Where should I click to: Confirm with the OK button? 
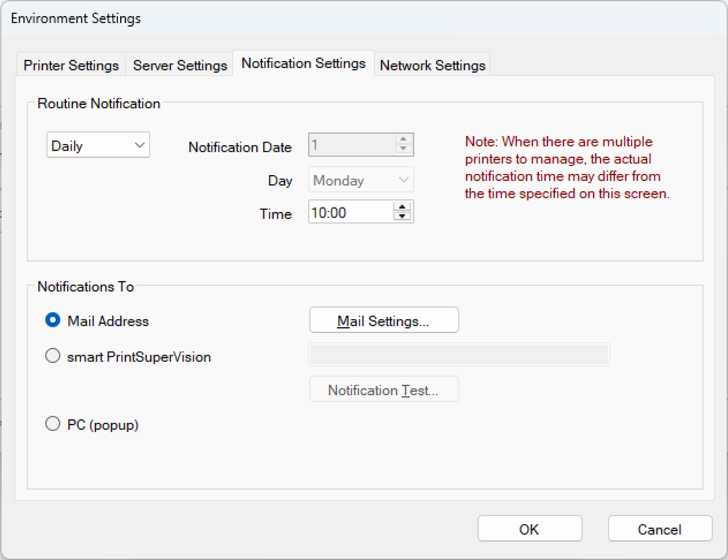tap(529, 529)
